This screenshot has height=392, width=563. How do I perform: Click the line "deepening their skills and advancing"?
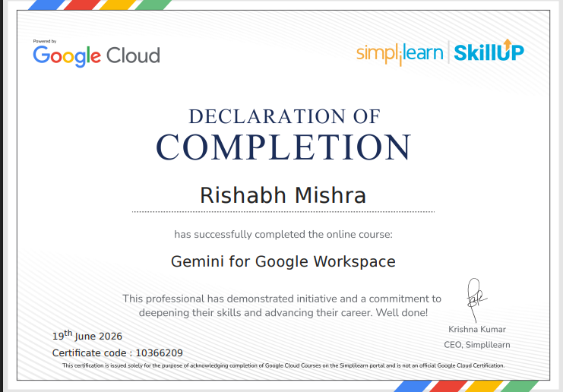(x=283, y=313)
